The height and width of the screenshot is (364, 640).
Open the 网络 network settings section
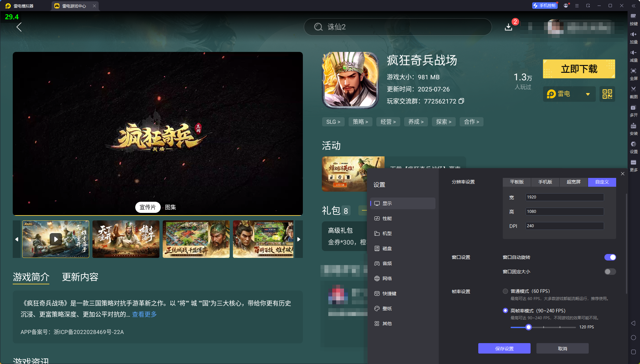point(403,278)
